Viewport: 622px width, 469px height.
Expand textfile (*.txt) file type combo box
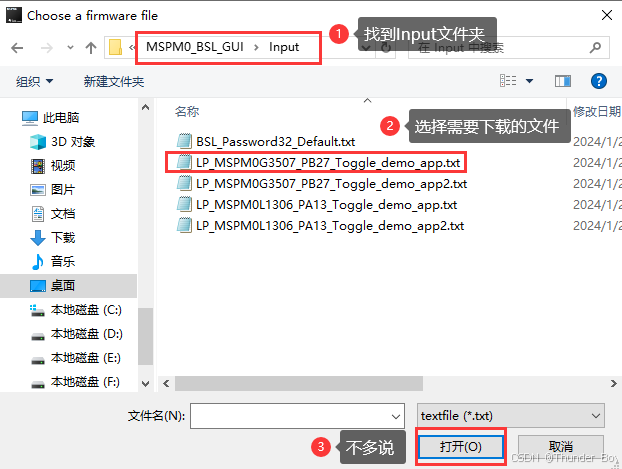(511, 416)
